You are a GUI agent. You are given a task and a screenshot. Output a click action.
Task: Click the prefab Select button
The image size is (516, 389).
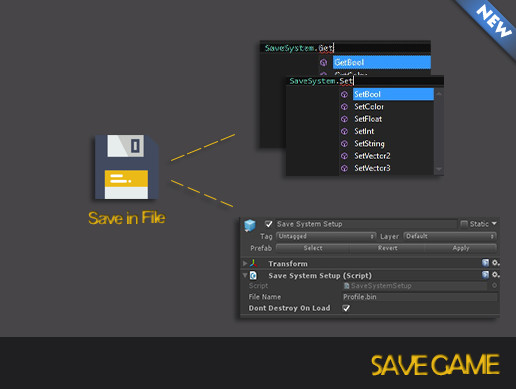[x=313, y=248]
